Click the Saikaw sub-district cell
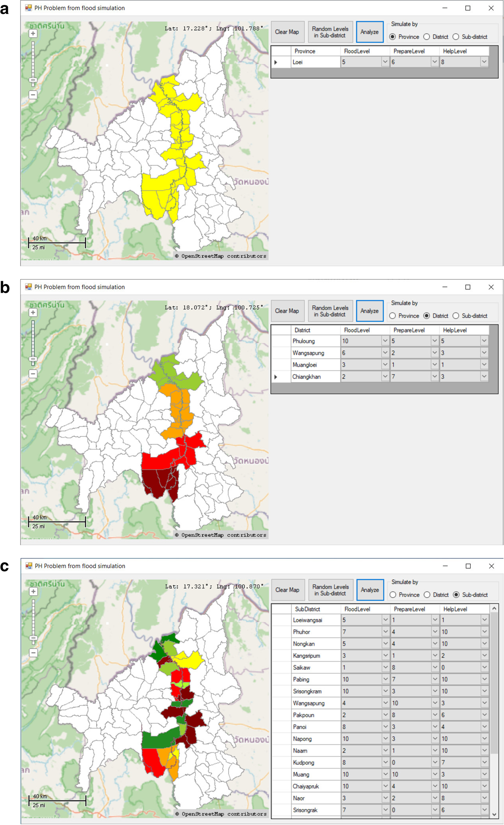This screenshot has height=825, width=504. tap(316, 667)
